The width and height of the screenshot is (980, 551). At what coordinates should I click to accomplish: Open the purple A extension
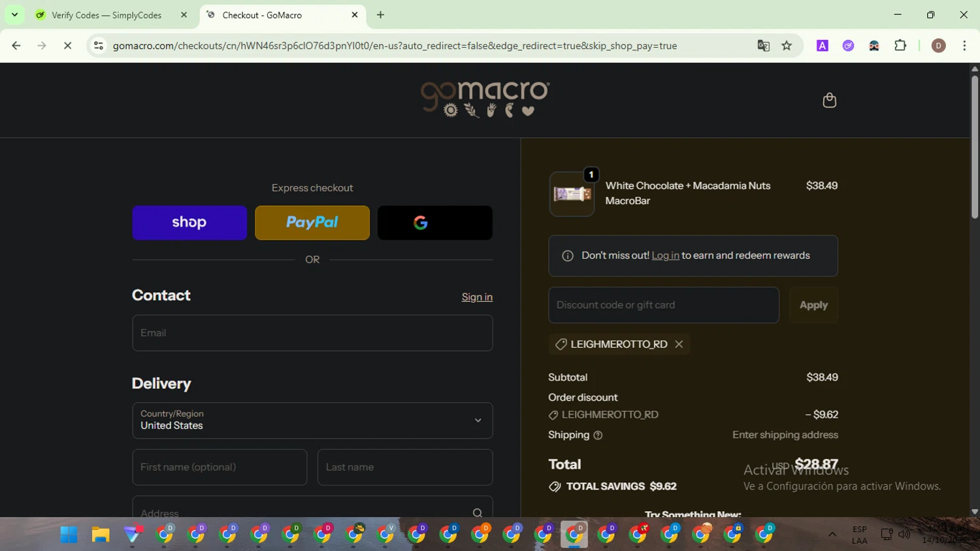823,46
